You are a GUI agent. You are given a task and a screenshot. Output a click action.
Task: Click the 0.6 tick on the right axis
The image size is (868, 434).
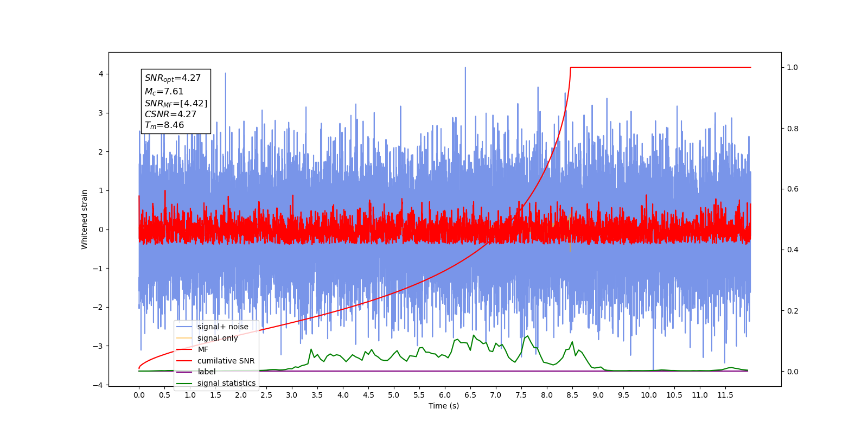pos(792,189)
